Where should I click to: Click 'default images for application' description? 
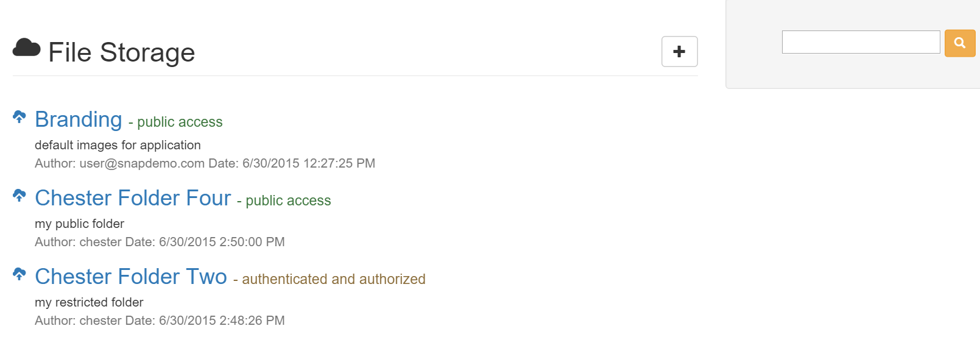pos(118,145)
